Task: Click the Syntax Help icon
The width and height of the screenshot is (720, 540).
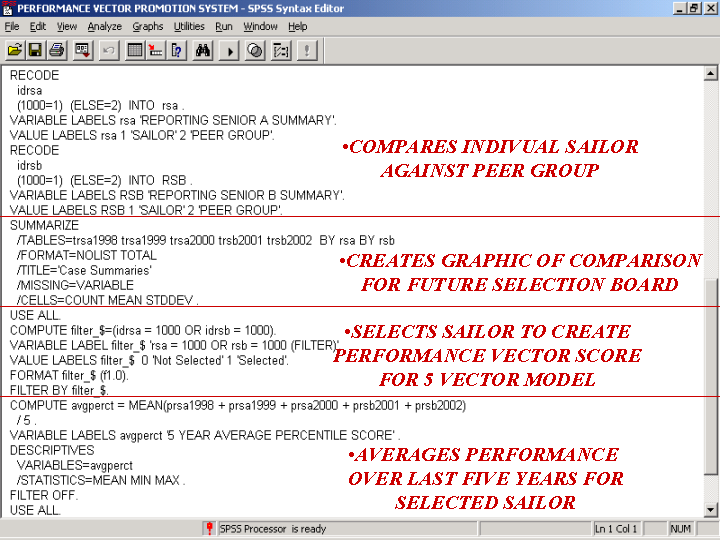Action: (x=281, y=50)
